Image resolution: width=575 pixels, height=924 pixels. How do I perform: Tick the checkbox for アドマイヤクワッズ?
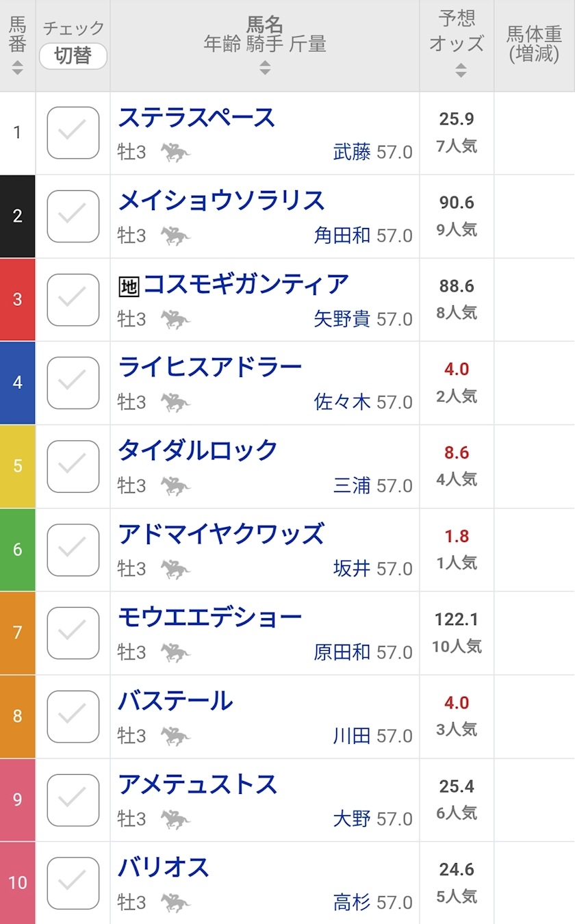(73, 550)
